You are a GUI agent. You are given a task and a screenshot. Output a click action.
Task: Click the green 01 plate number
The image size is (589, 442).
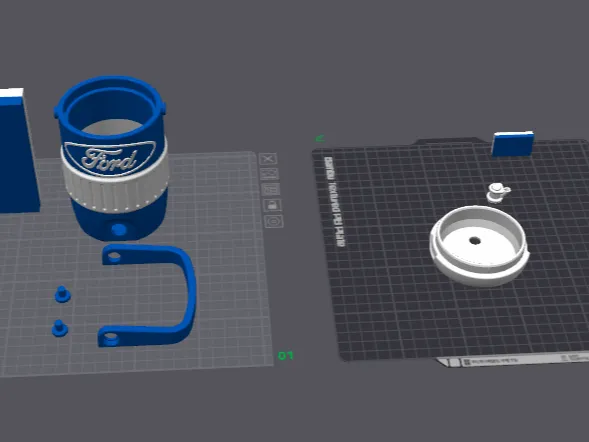pos(285,355)
